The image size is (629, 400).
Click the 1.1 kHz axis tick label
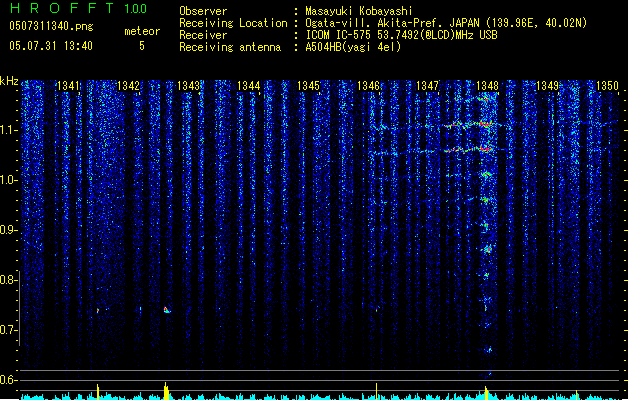[x=9, y=130]
